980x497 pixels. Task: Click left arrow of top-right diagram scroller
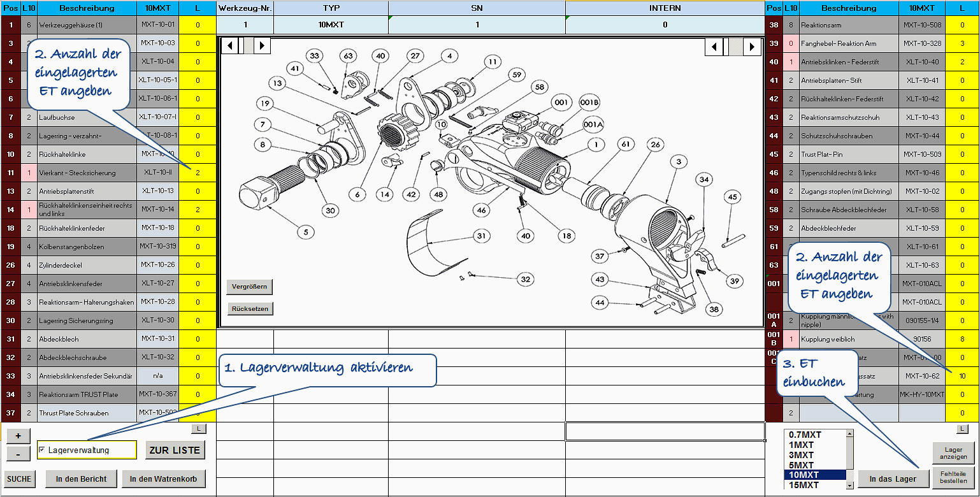(715, 47)
